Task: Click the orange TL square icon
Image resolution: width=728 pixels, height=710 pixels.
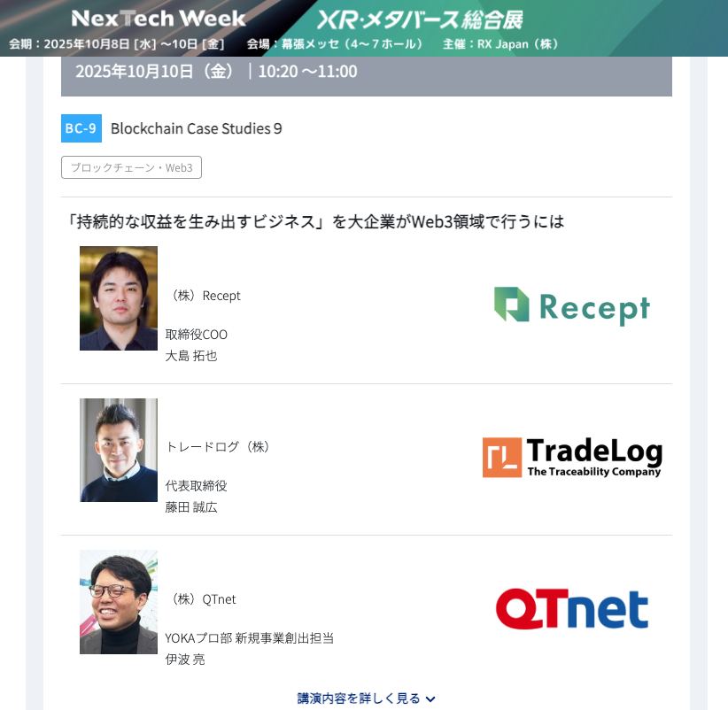Action: click(x=502, y=457)
